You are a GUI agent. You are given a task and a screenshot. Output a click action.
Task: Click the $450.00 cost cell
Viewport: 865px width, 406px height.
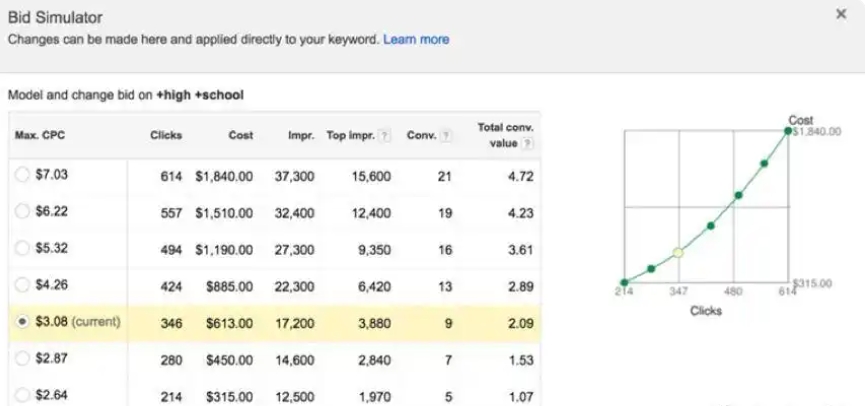229,360
